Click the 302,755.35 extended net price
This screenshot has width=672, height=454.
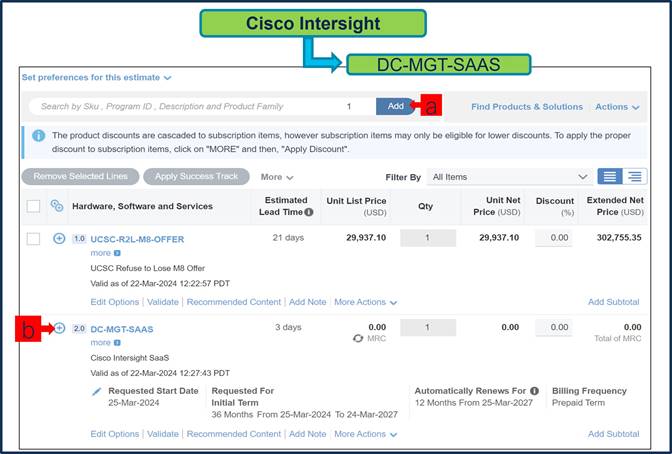click(x=619, y=238)
